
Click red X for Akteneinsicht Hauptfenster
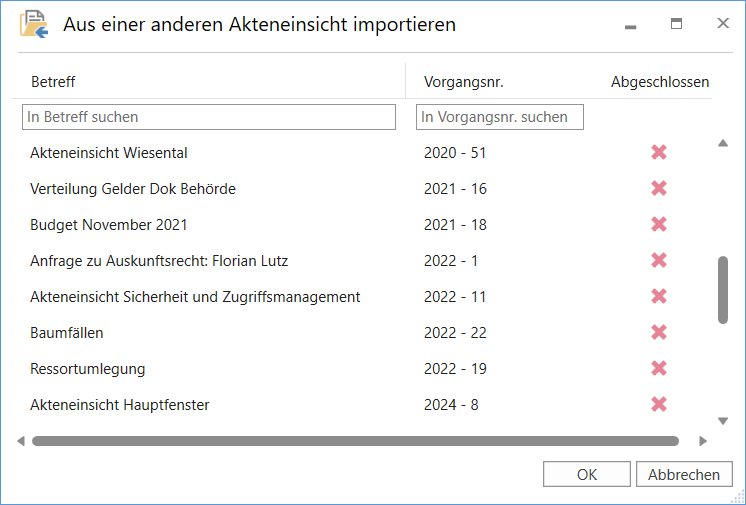tap(659, 405)
